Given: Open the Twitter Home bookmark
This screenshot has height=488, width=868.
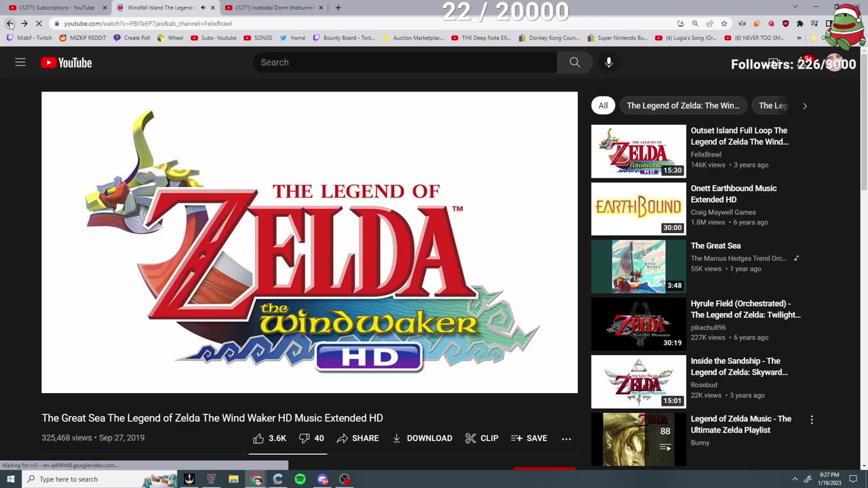Looking at the screenshot, I should click(292, 38).
